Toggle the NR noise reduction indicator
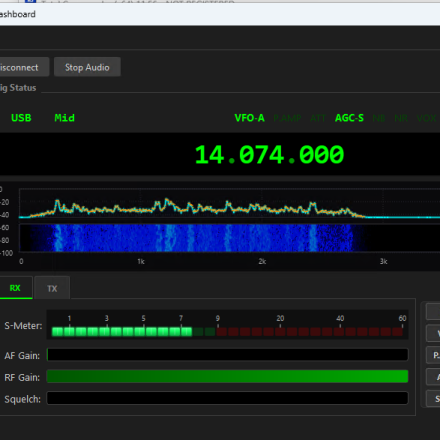Viewport: 440px width, 440px height. (x=401, y=118)
